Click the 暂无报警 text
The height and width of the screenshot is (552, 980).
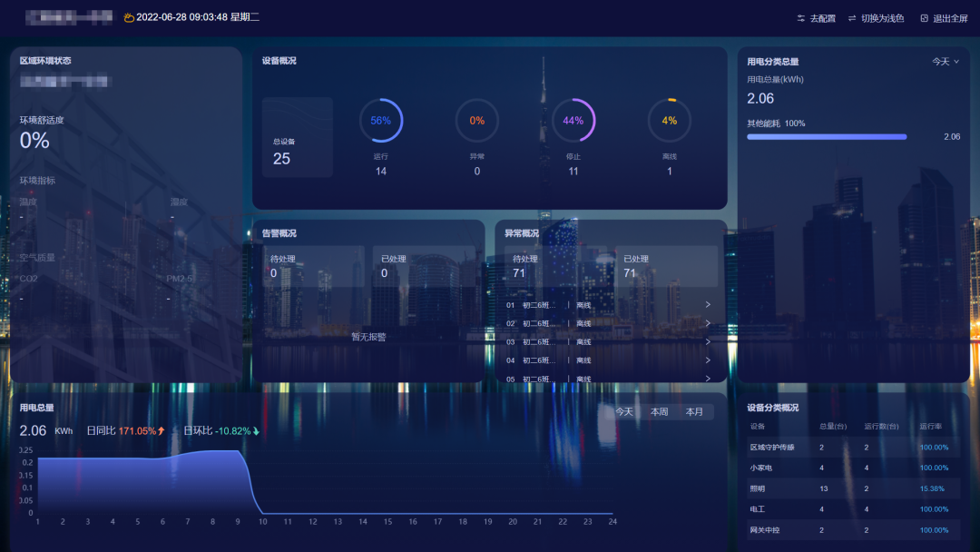368,337
